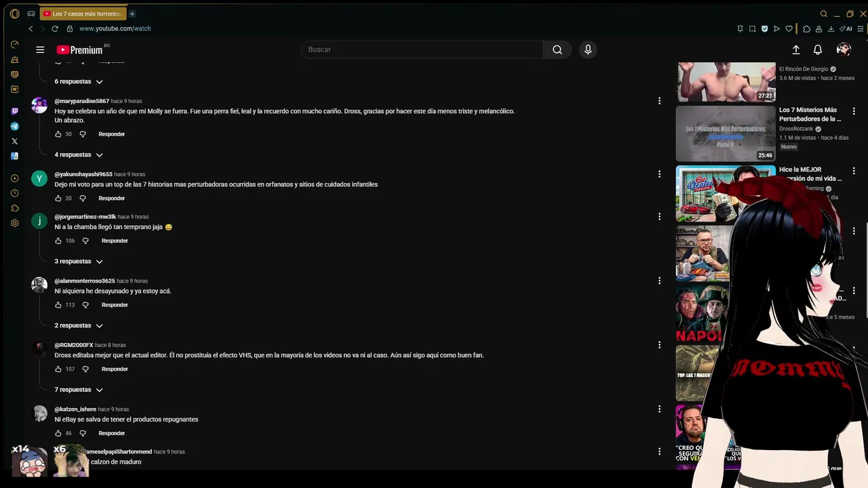Open 'Los 7 Misterios Más Perturbadores' video thumbnail

(x=725, y=134)
